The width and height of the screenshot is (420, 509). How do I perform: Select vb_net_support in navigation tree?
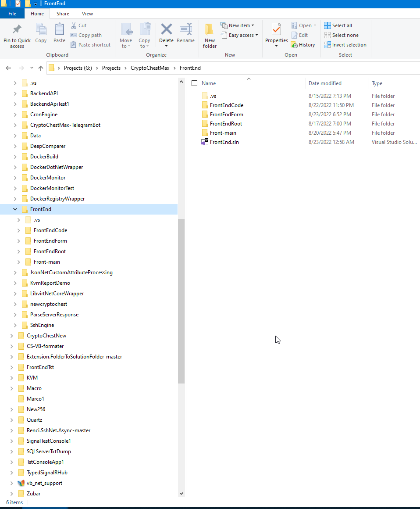pyautogui.click(x=44, y=483)
